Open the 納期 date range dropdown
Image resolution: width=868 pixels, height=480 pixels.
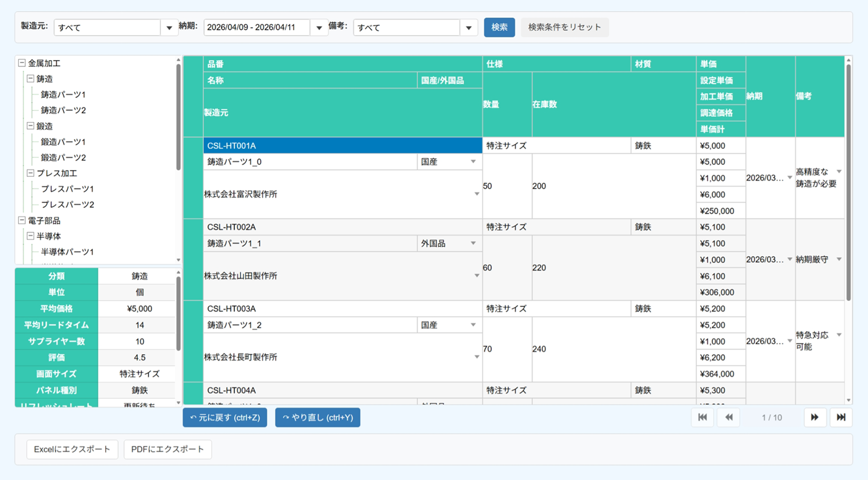pos(319,27)
